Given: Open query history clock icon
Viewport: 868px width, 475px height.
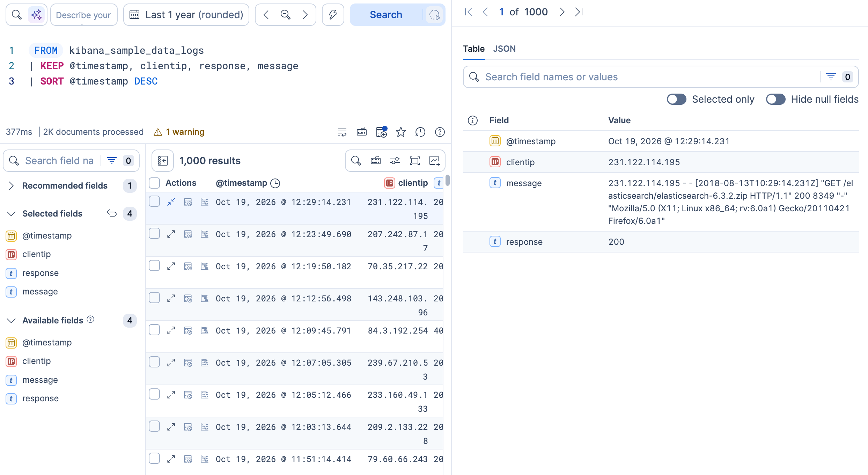Looking at the screenshot, I should point(420,132).
